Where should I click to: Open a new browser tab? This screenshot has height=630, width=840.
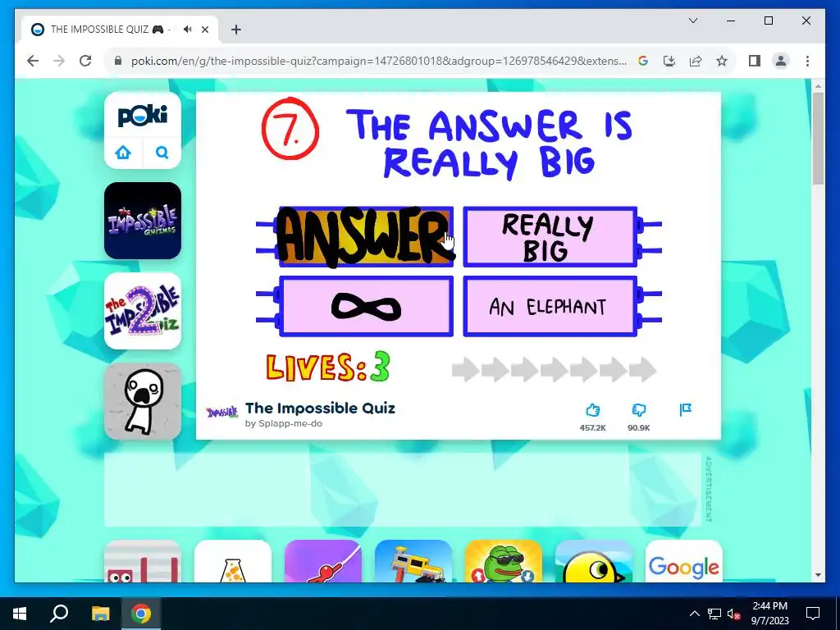(236, 30)
